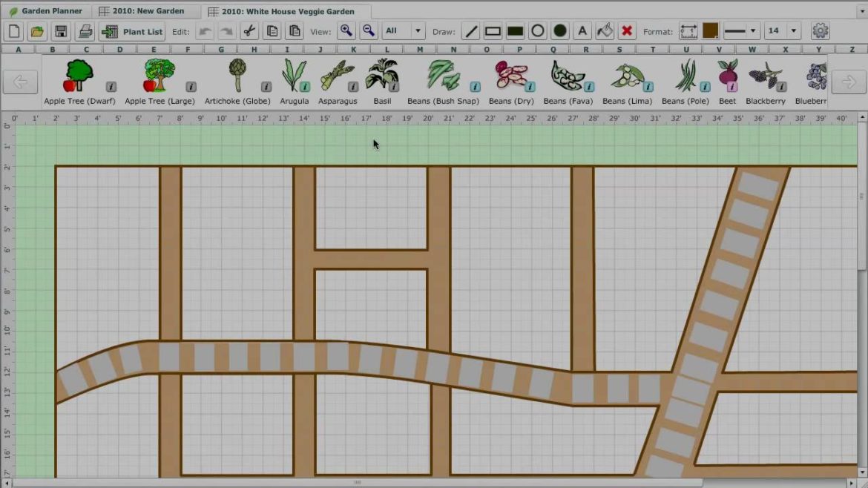
Task: Click the Basil plant in the palette
Action: click(382, 78)
